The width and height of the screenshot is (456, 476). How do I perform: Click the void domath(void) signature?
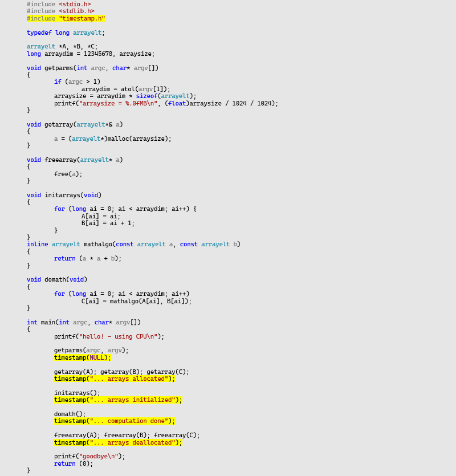coord(57,279)
